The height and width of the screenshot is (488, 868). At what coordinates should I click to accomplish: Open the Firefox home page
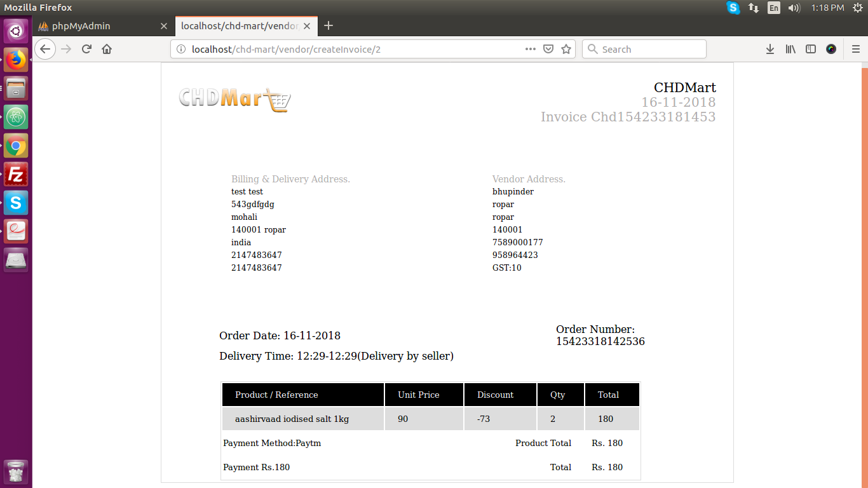(107, 49)
